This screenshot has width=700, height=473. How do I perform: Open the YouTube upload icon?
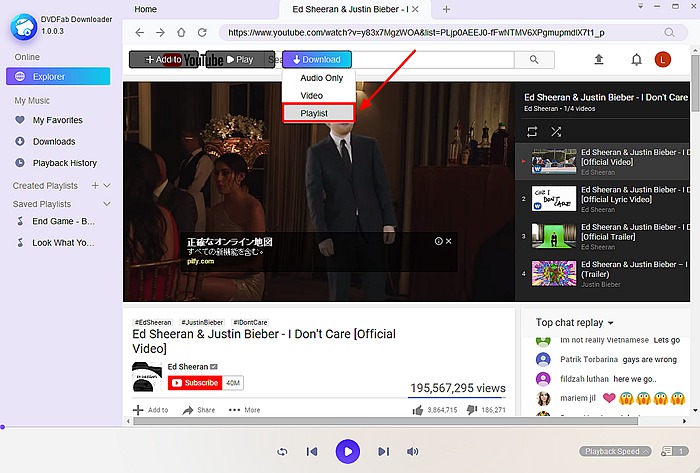point(599,59)
